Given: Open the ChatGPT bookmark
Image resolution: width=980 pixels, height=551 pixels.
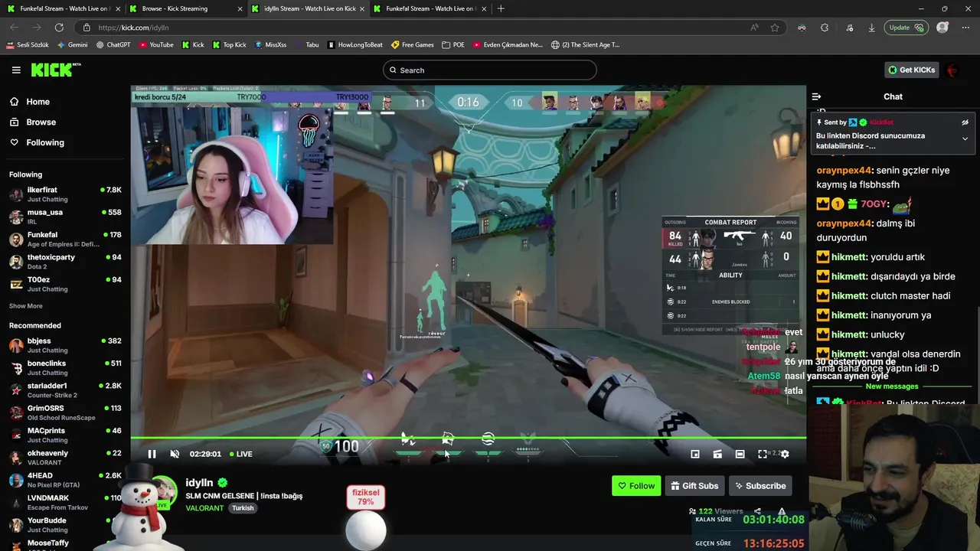Looking at the screenshot, I should (113, 44).
